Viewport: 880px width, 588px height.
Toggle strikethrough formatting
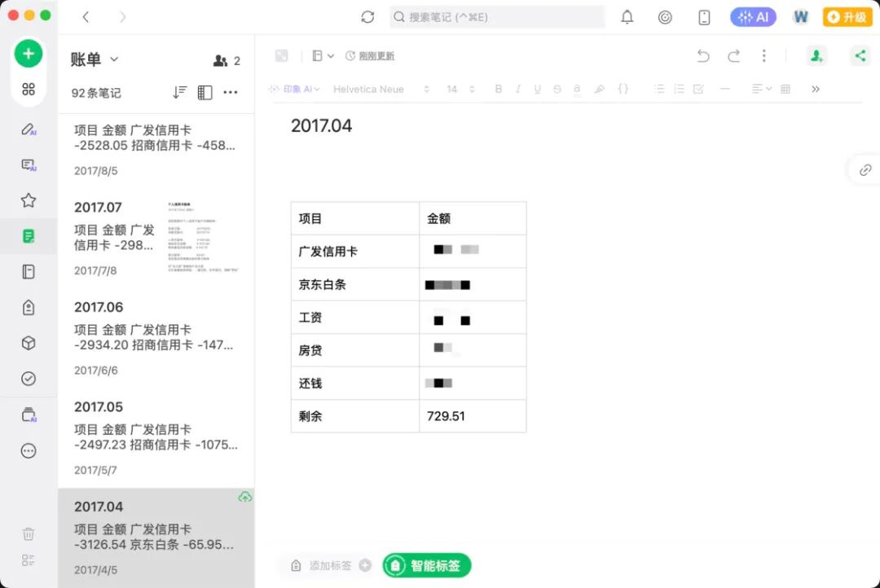click(x=557, y=90)
